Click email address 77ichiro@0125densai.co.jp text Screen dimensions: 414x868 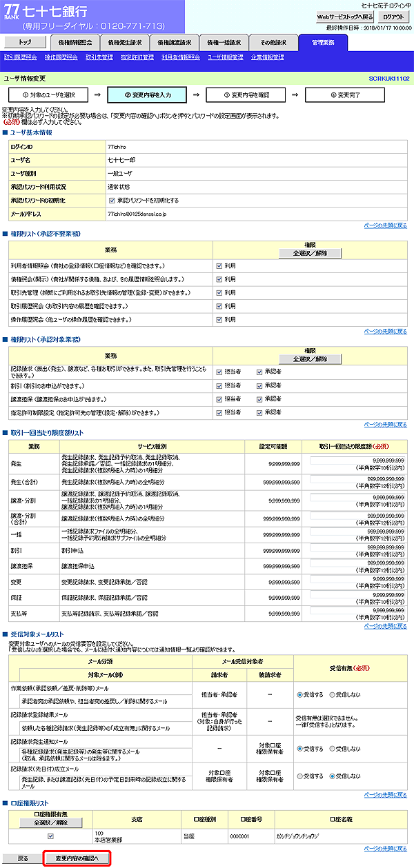pos(137,214)
